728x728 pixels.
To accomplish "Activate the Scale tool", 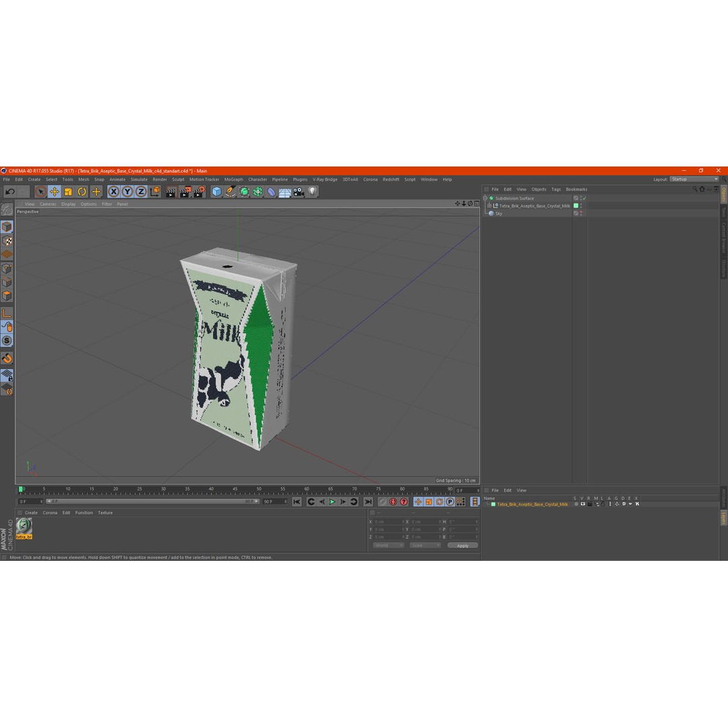I will click(x=68, y=191).
